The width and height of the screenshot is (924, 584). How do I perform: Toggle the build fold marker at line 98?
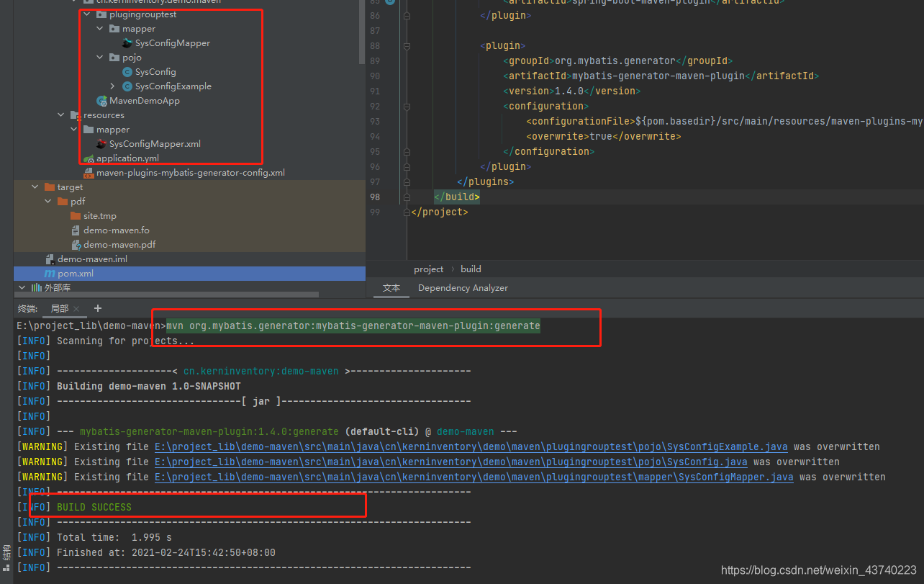point(407,197)
